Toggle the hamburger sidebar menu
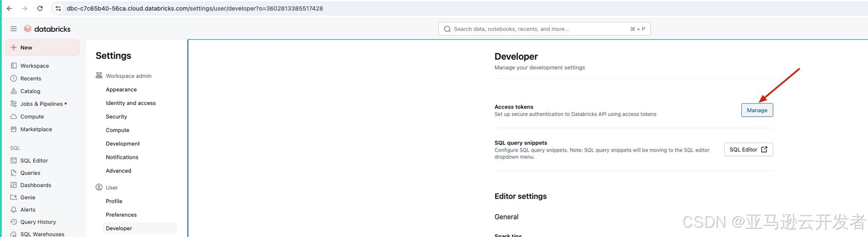This screenshot has height=237, width=868. tap(14, 29)
